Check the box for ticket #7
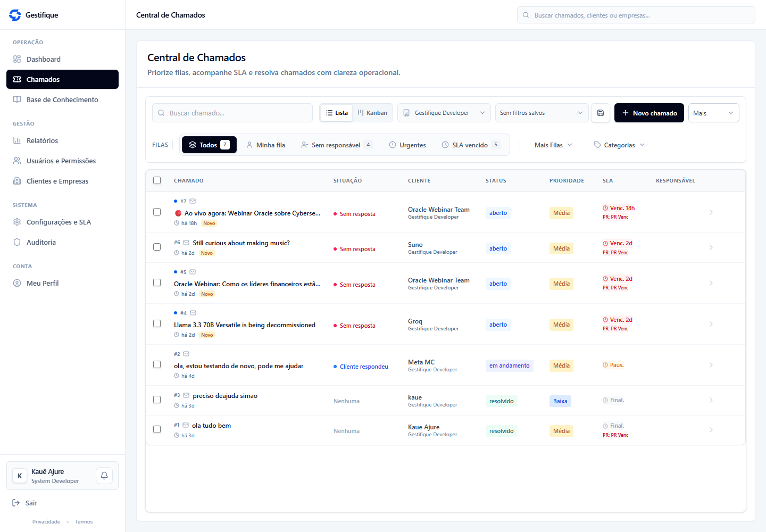 (157, 212)
